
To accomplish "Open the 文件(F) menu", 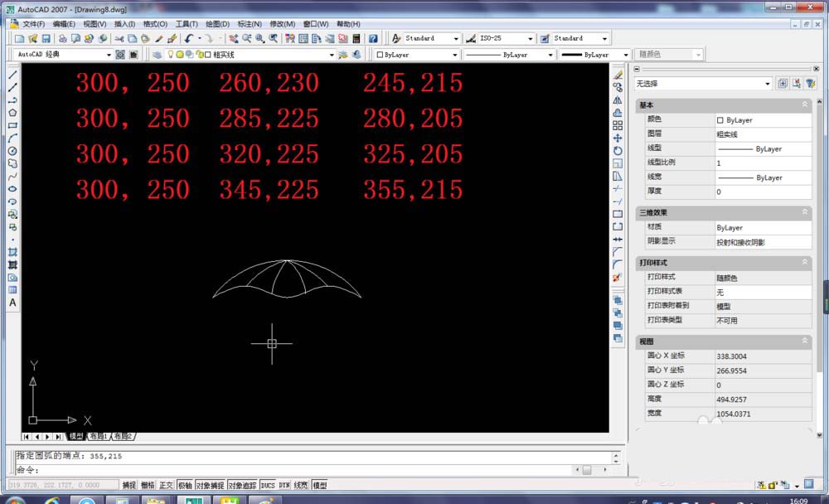I will (33, 24).
